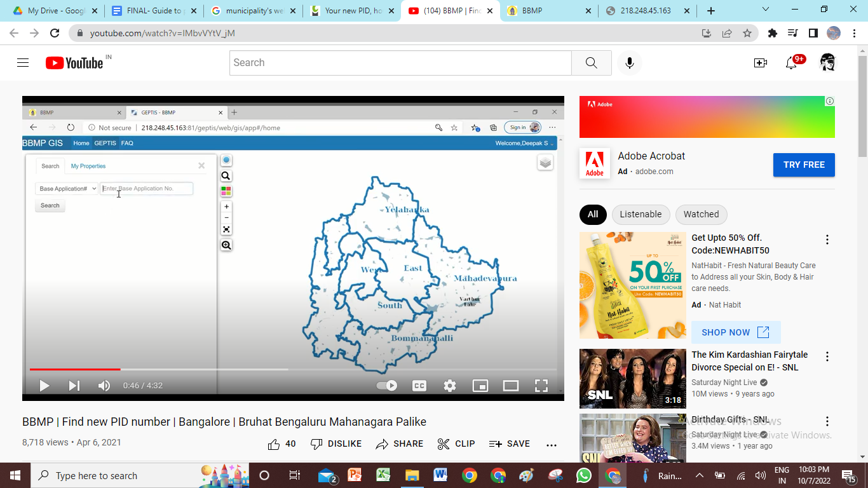Image resolution: width=868 pixels, height=488 pixels.
Task: Click the TRY FREE Adobe button
Action: (804, 165)
